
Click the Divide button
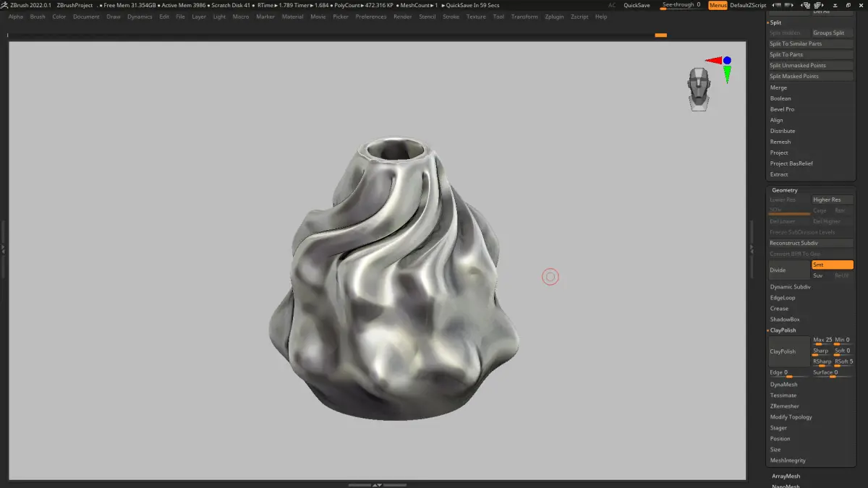click(x=789, y=270)
